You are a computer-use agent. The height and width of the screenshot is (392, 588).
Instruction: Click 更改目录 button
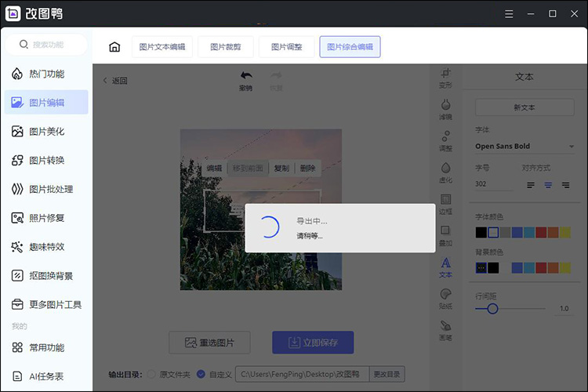coord(387,374)
